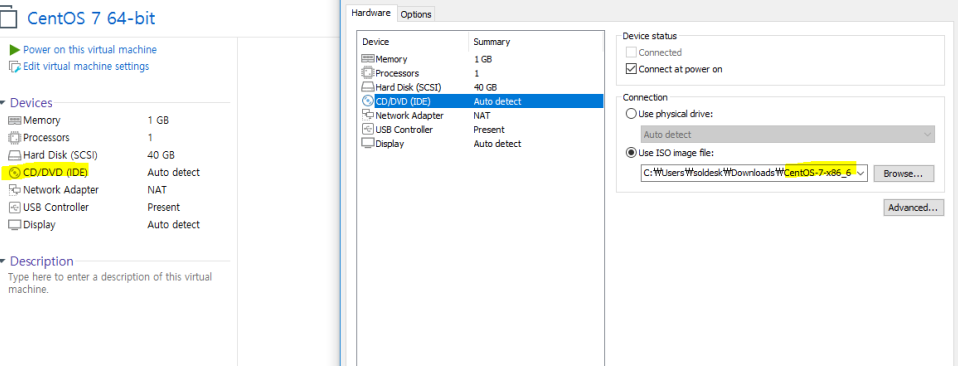Click Processors icon in Hardware device list
Image resolution: width=958 pixels, height=366 pixels.
368,73
